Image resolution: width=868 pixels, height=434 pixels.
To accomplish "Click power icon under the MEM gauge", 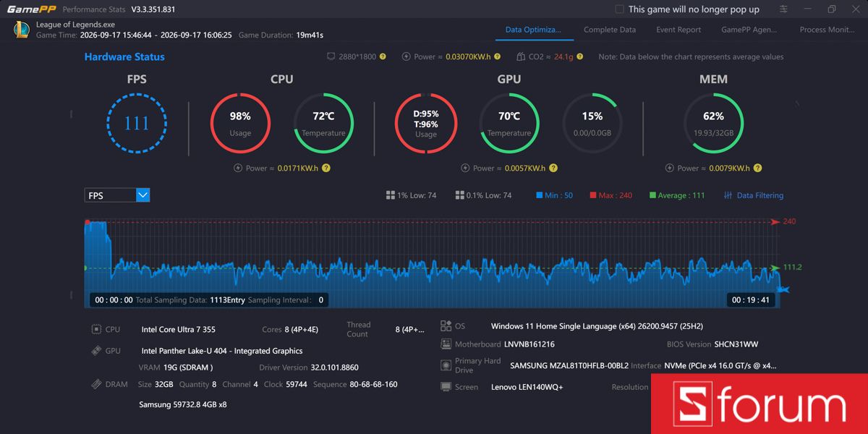I will click(x=670, y=168).
